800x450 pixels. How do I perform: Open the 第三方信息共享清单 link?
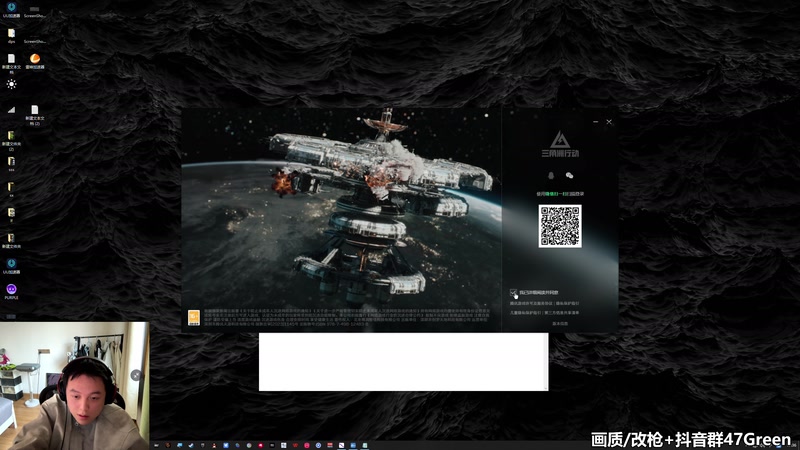click(x=562, y=313)
